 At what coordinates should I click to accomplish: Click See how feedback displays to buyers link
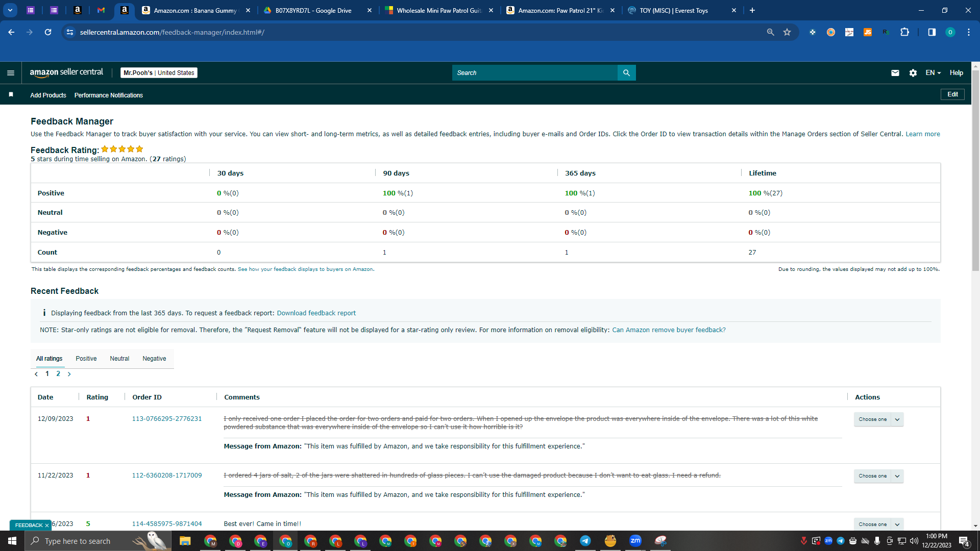(x=305, y=269)
